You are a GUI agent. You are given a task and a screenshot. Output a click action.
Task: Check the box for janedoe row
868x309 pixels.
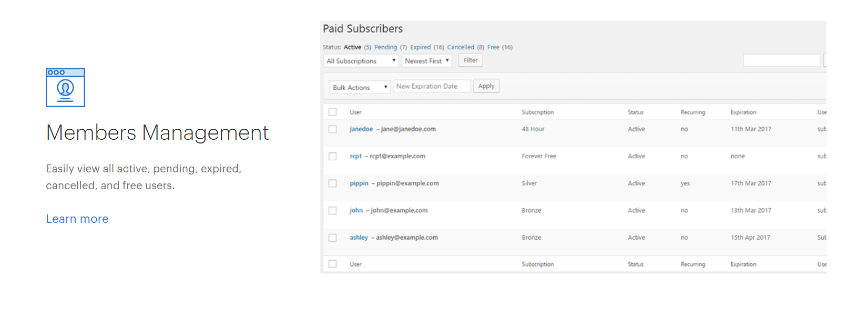click(333, 129)
